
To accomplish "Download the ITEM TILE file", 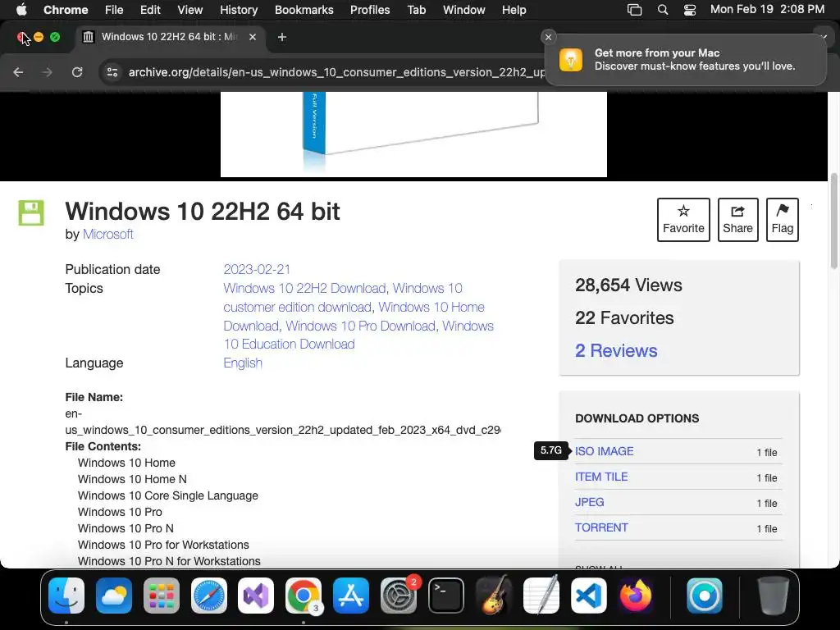I will [601, 477].
